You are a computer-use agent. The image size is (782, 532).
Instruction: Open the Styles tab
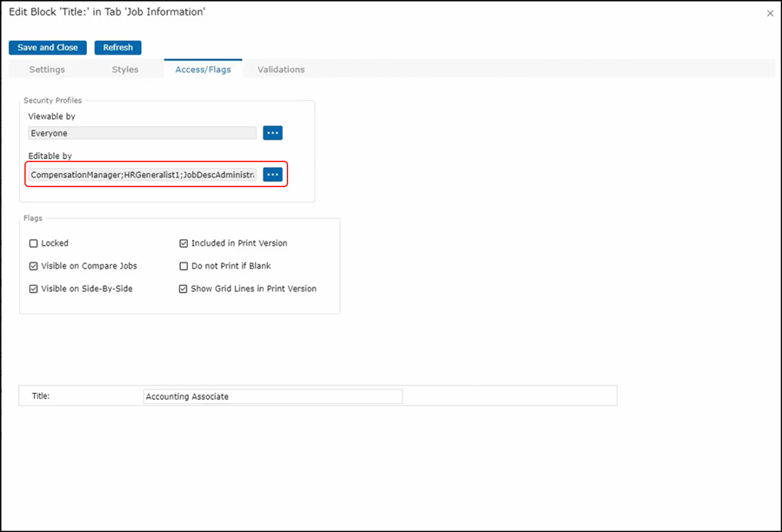click(x=125, y=70)
